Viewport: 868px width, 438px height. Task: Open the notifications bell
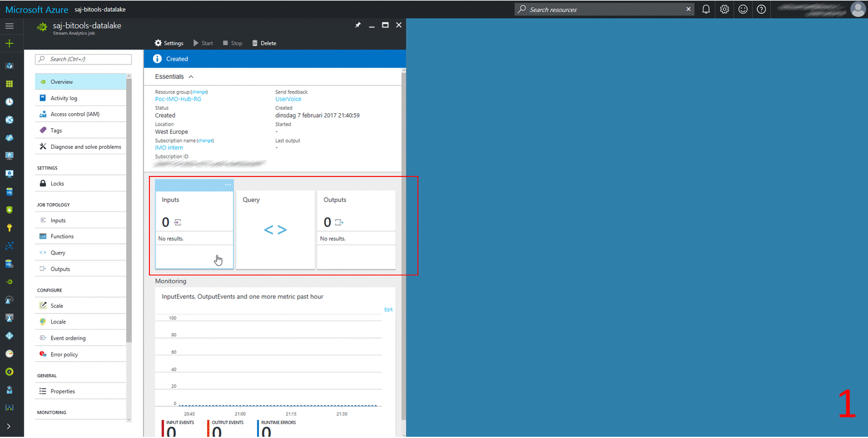(705, 9)
